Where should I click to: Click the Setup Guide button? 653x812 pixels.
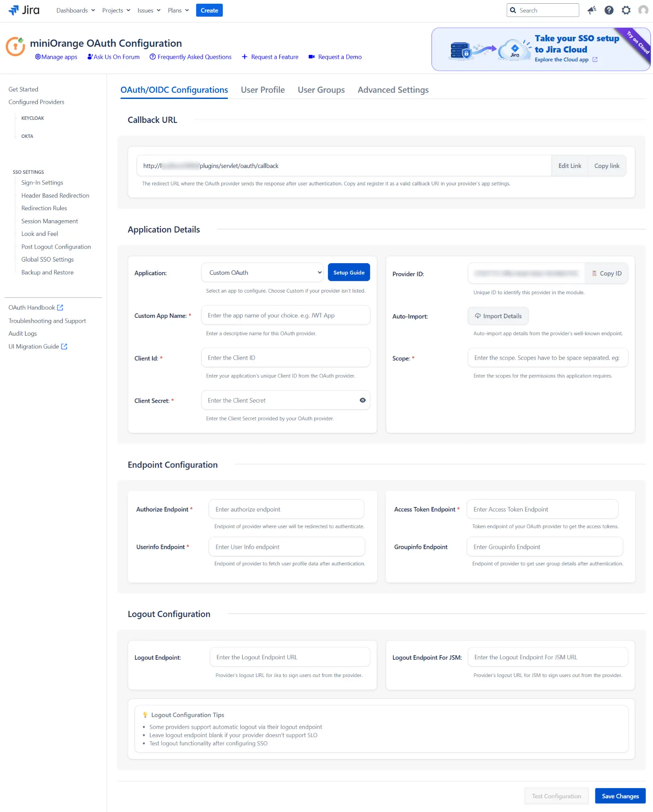tap(349, 272)
